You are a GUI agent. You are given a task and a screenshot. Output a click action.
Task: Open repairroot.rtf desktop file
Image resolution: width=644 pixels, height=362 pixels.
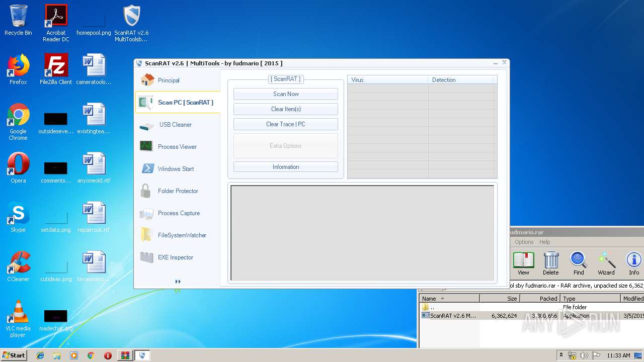tap(94, 217)
